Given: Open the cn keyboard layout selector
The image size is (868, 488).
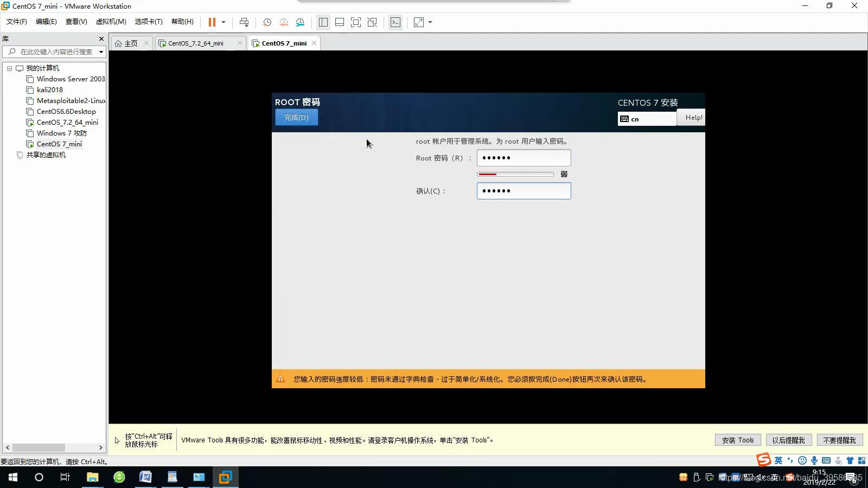Looking at the screenshot, I should [x=647, y=119].
